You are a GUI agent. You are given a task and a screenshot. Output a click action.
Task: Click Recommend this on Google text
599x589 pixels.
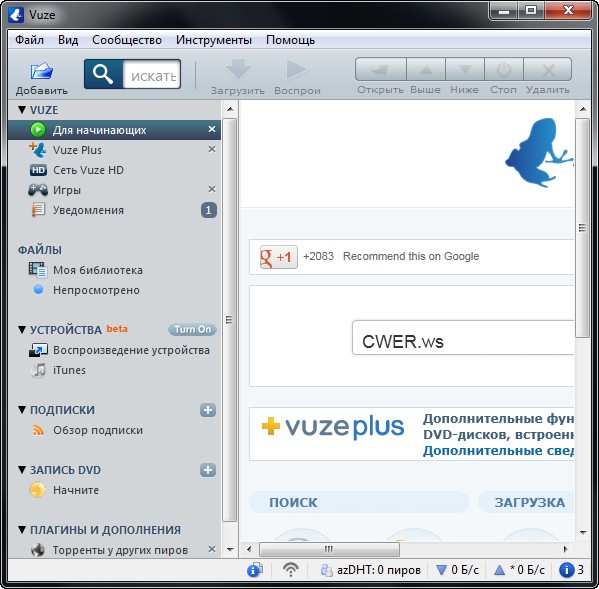pos(411,256)
